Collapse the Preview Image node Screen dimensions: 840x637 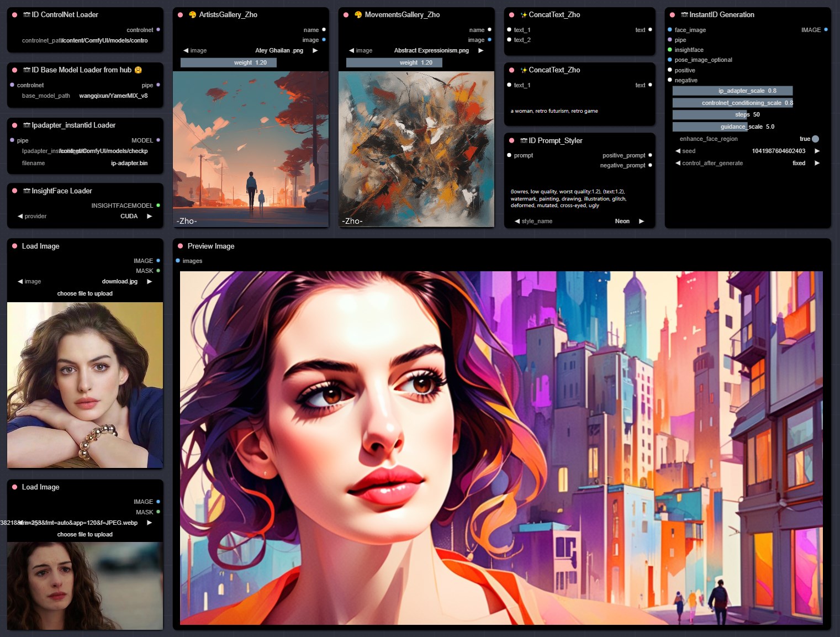(180, 246)
